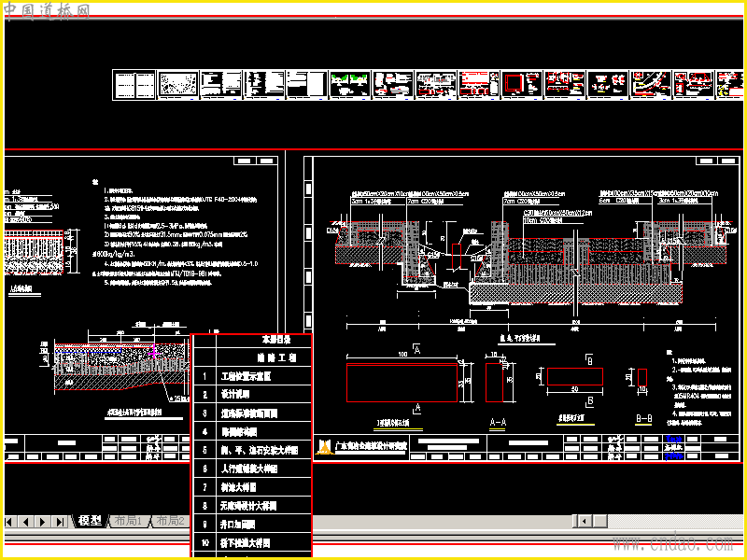The height and width of the screenshot is (560, 747).
Task: Click row 9 井口加固图 in contents table
Action: point(252,525)
